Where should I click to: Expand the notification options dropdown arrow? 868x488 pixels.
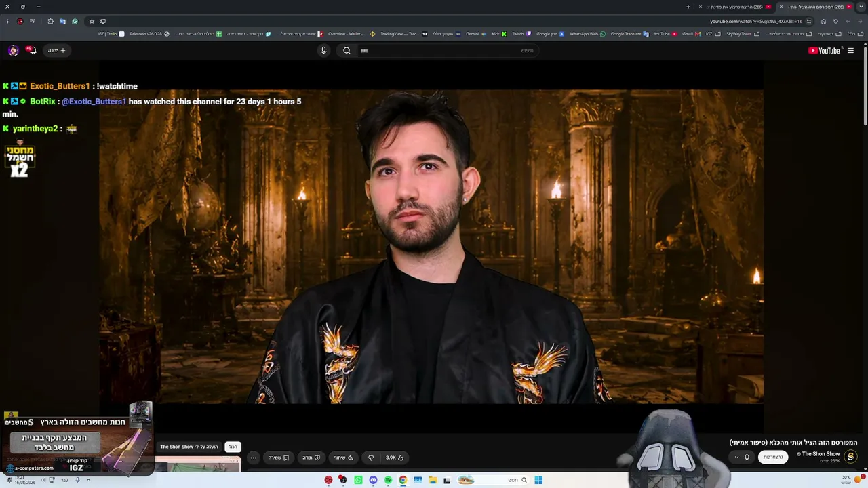click(x=736, y=457)
